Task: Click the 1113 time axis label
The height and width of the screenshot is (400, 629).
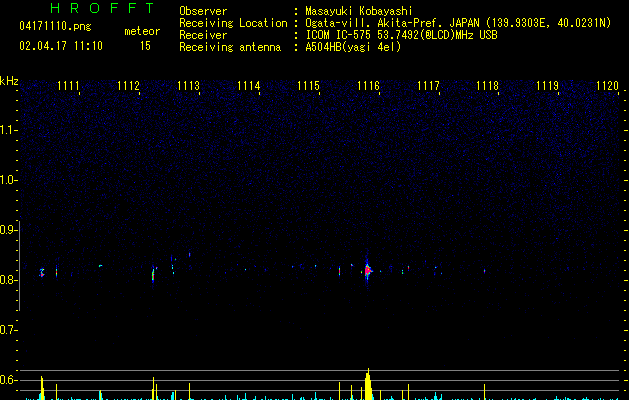Action: [x=188, y=86]
